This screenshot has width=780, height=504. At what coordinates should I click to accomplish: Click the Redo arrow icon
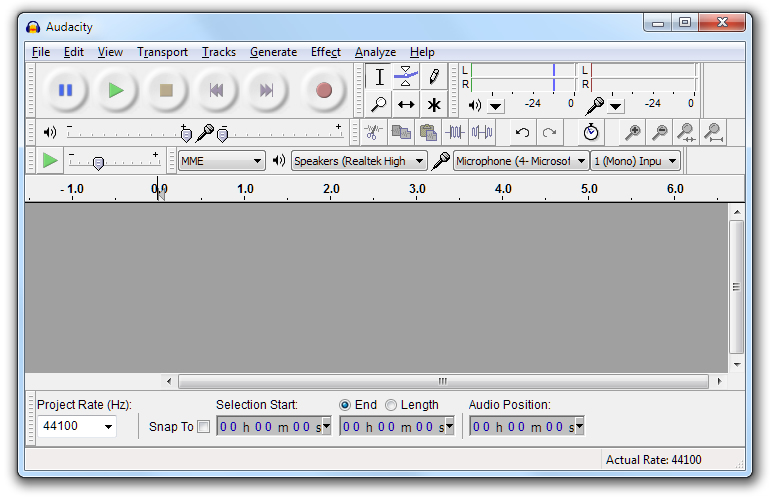tap(549, 132)
